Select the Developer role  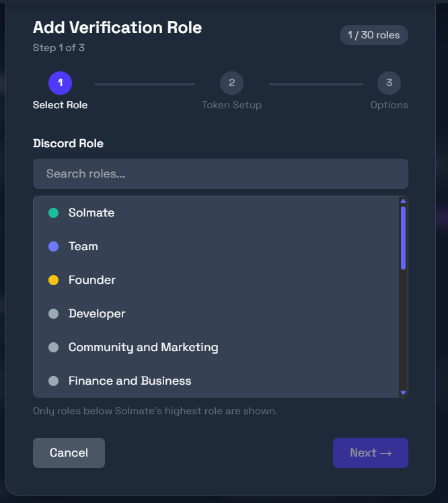97,314
